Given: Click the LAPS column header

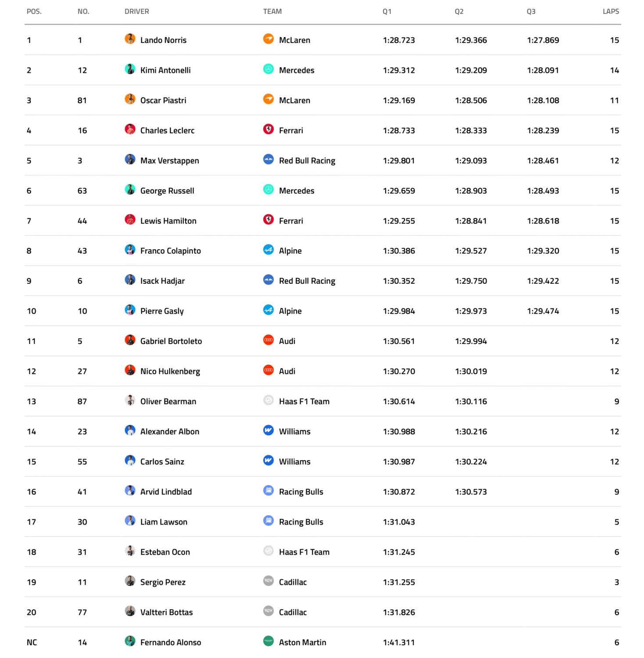Looking at the screenshot, I should tap(611, 11).
